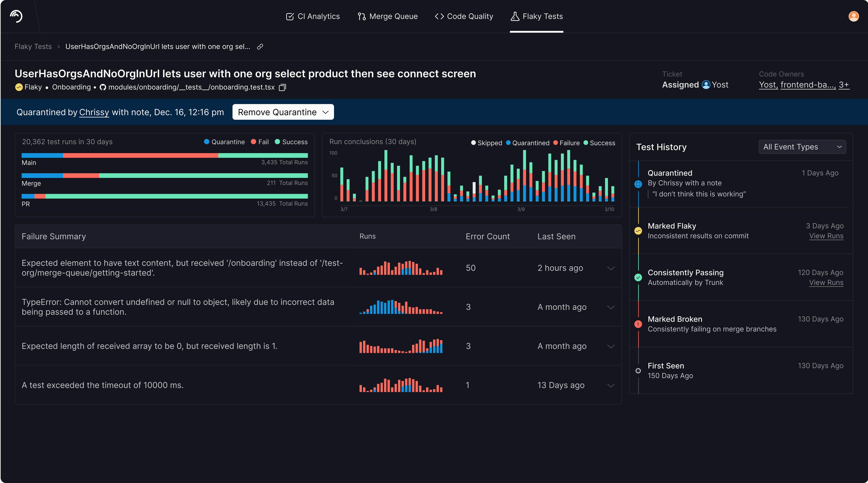Click the Flaky Tests flask icon
This screenshot has height=483, width=868.
(x=514, y=17)
